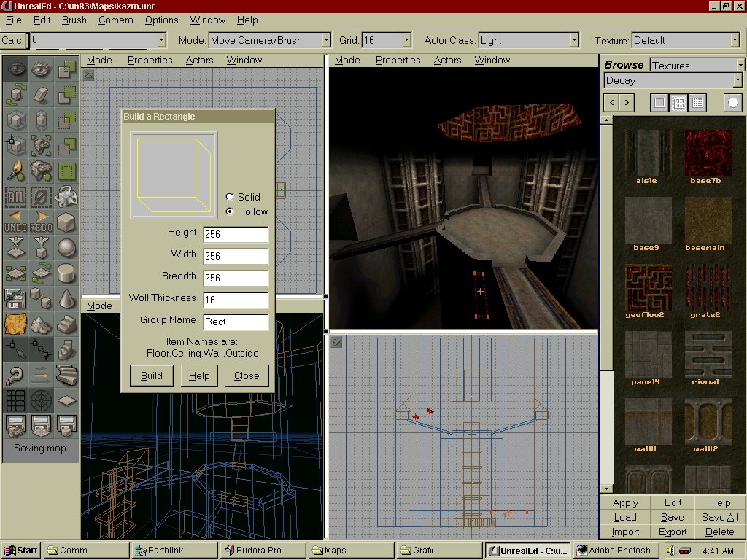Select the Hollow radio button
The height and width of the screenshot is (560, 747).
(231, 211)
